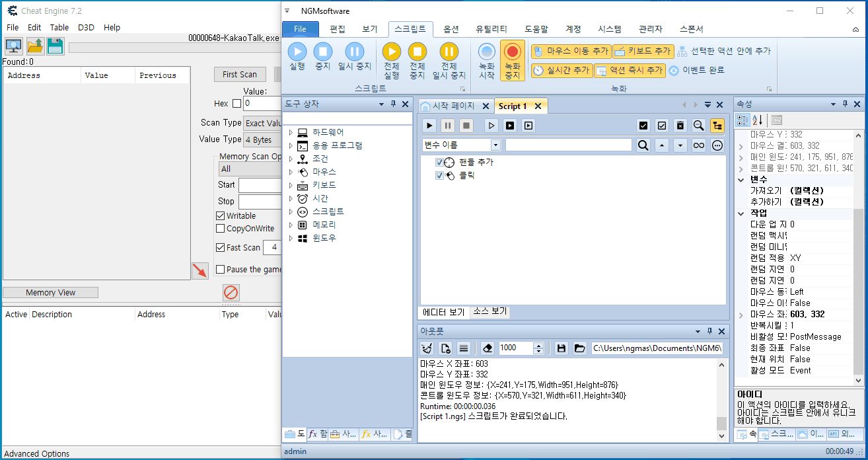Click stop icon in Script 1 editor toolbar

(466, 126)
